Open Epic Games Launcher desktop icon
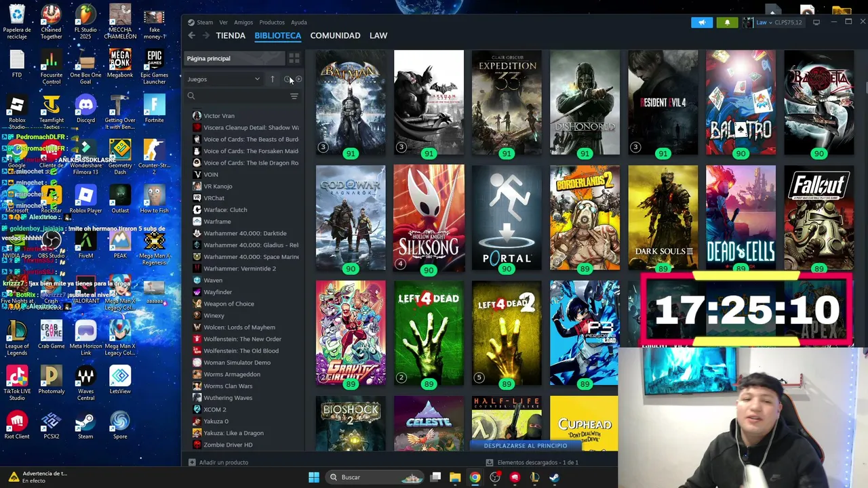Image resolution: width=868 pixels, height=488 pixels. tap(154, 67)
